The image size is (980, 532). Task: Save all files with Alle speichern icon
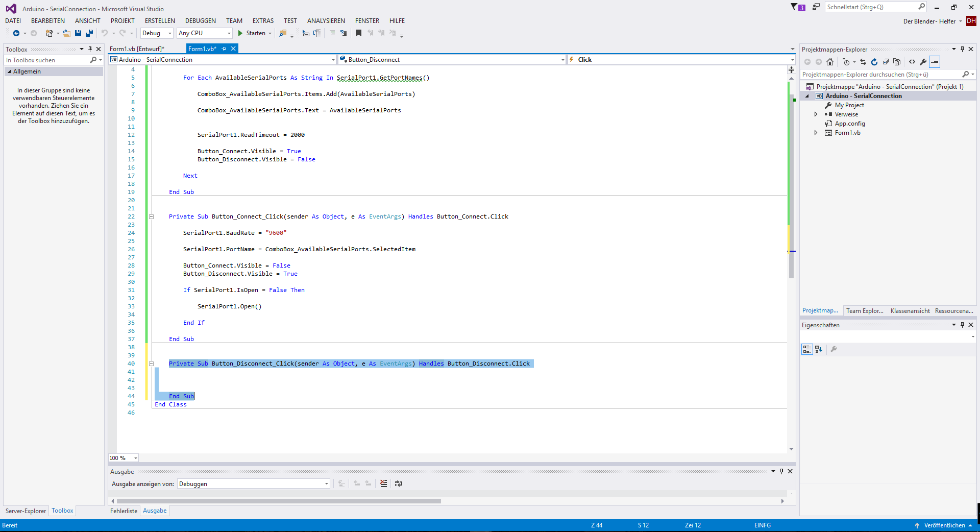pos(89,33)
